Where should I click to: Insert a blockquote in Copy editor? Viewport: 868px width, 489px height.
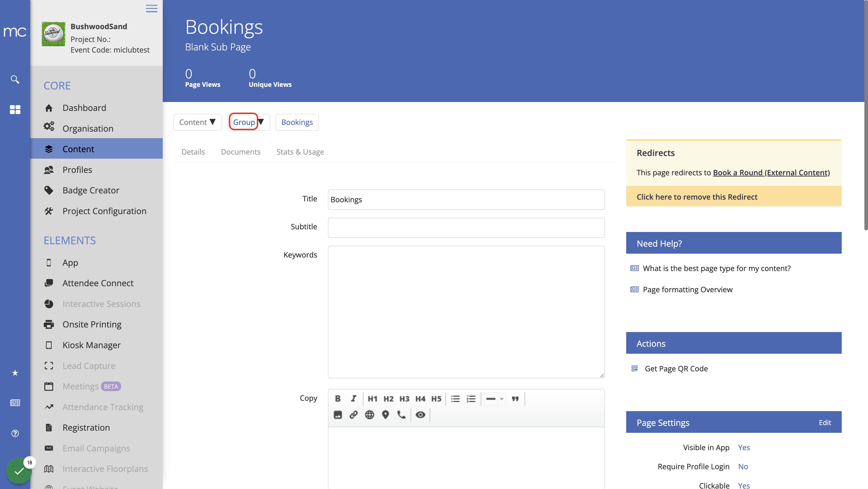coord(515,399)
